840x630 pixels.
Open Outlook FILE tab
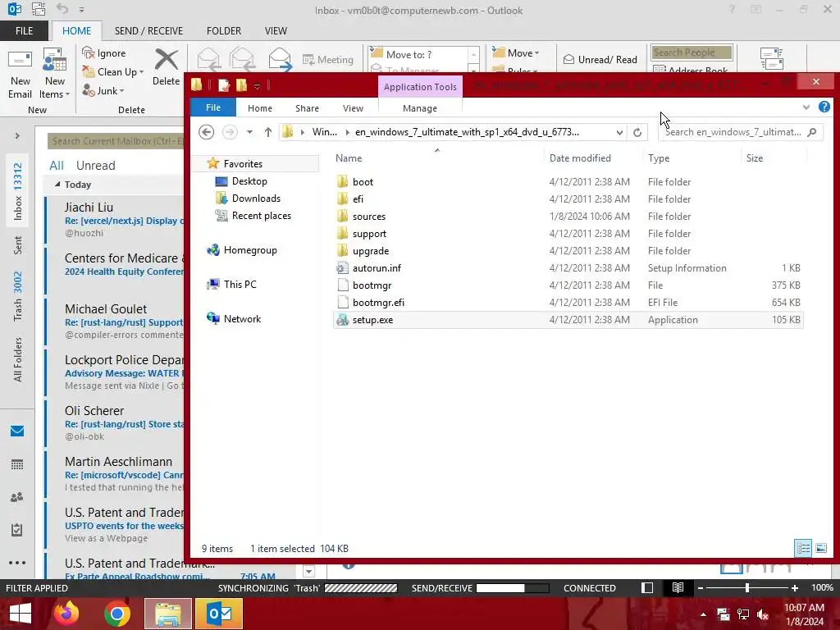click(x=24, y=31)
